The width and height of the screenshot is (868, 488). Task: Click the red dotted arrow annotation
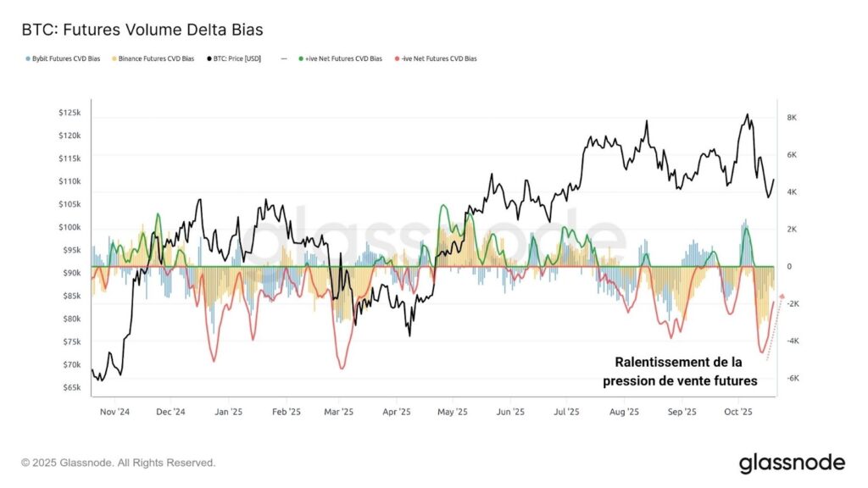[775, 326]
